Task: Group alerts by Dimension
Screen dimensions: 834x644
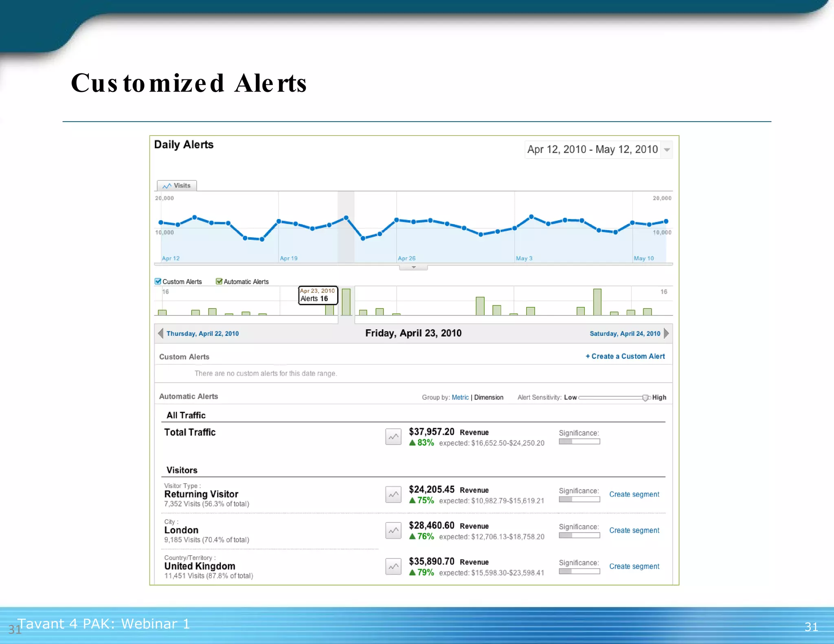Action: click(489, 397)
